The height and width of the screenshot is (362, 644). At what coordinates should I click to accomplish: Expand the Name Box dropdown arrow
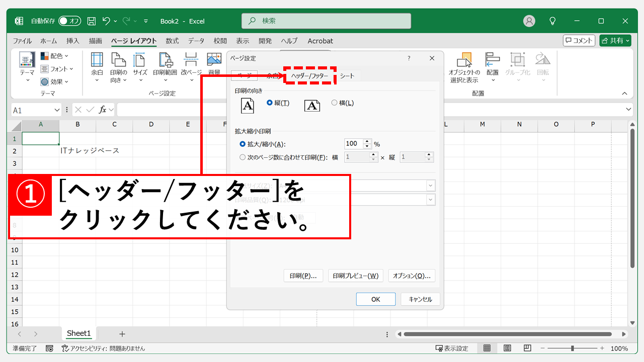pos(57,110)
